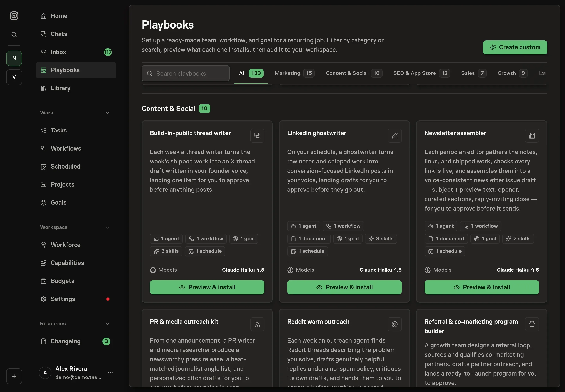The height and width of the screenshot is (392, 565).
Task: Click the Goals target icon in the sidebar
Action: pos(44,203)
